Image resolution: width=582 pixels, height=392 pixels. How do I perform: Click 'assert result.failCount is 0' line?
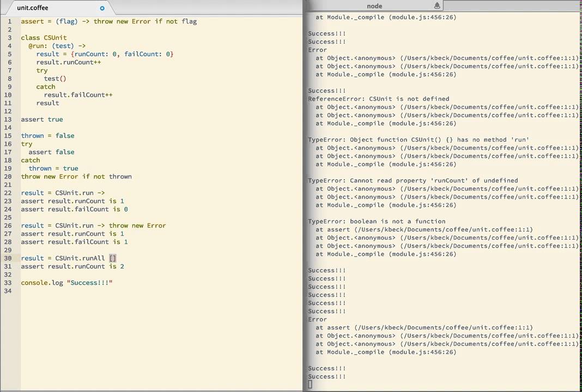pos(74,209)
